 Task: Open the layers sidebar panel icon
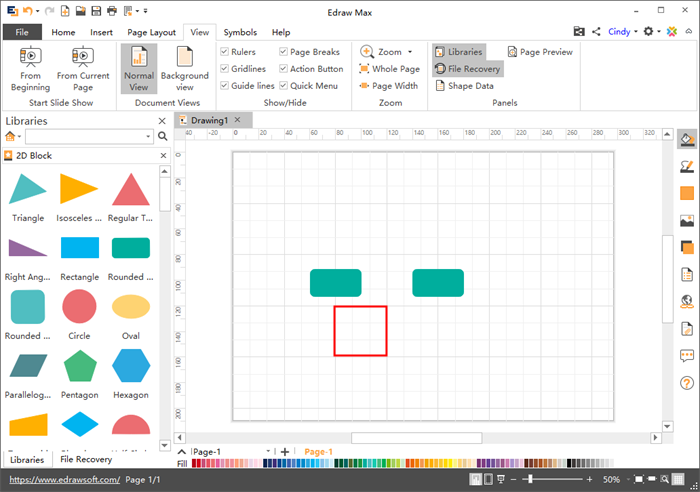click(687, 247)
